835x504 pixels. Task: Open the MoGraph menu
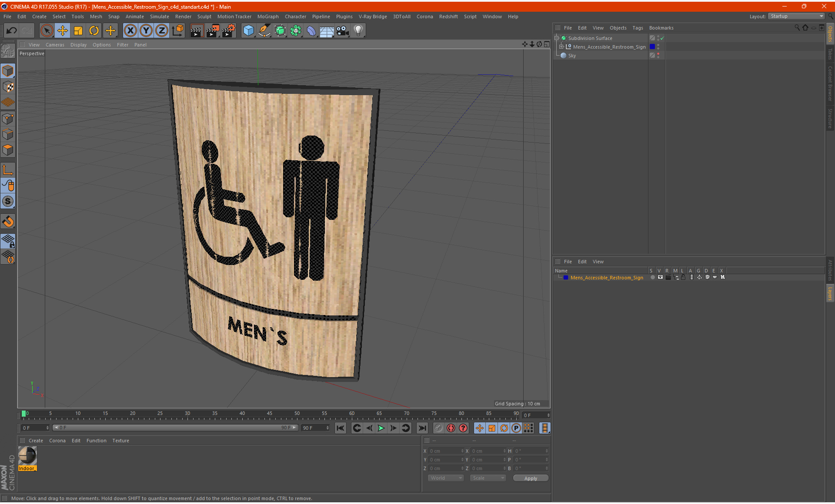(268, 17)
